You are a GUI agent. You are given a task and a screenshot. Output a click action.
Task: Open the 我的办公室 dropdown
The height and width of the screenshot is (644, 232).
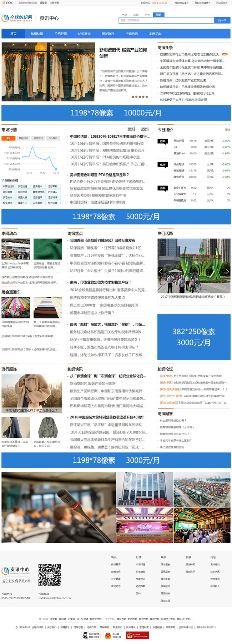[182, 3]
